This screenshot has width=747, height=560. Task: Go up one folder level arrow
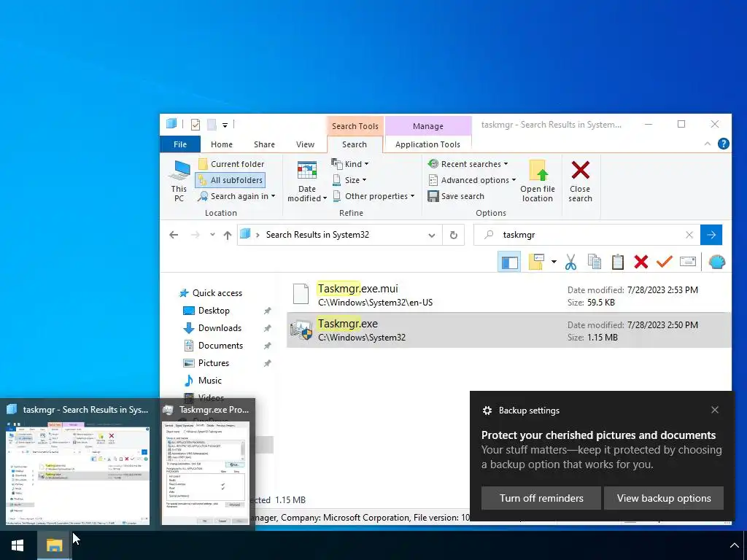tap(228, 235)
